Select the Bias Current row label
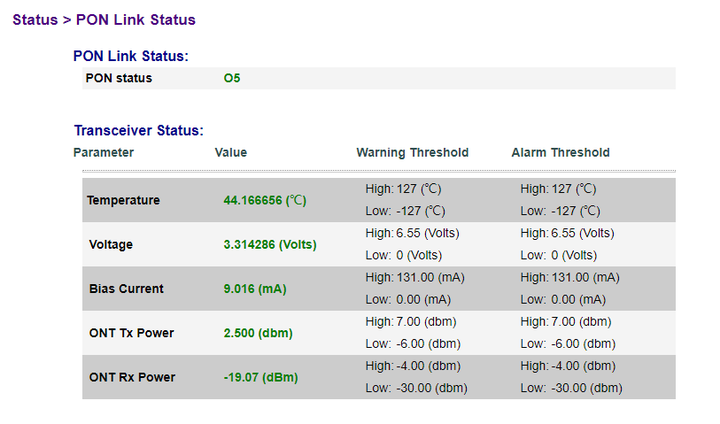 126,288
